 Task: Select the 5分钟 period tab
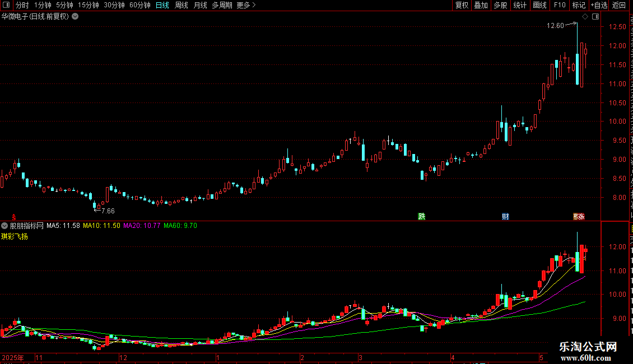pyautogui.click(x=64, y=5)
